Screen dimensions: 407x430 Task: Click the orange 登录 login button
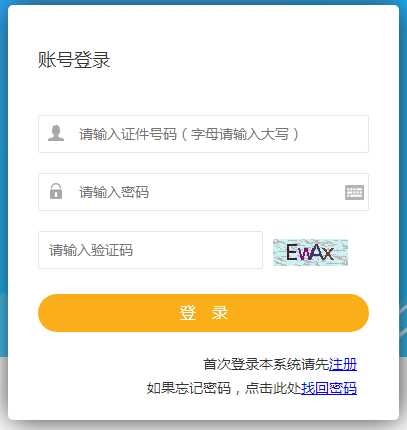pyautogui.click(x=203, y=313)
